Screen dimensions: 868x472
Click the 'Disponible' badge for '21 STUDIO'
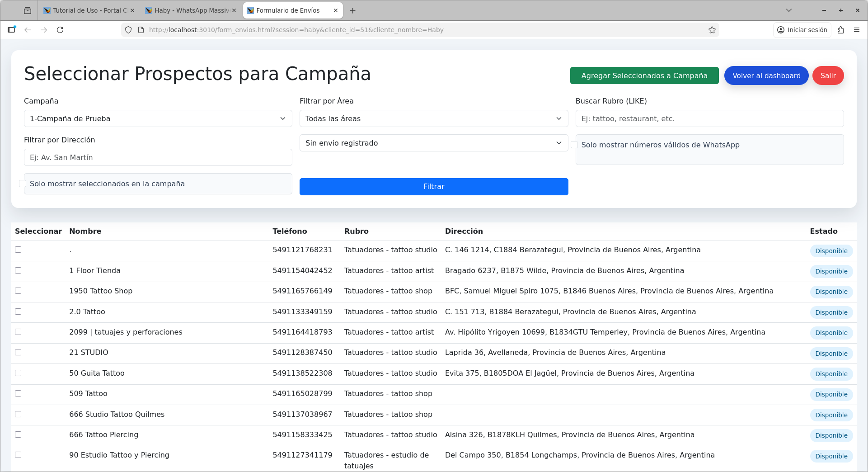point(831,353)
